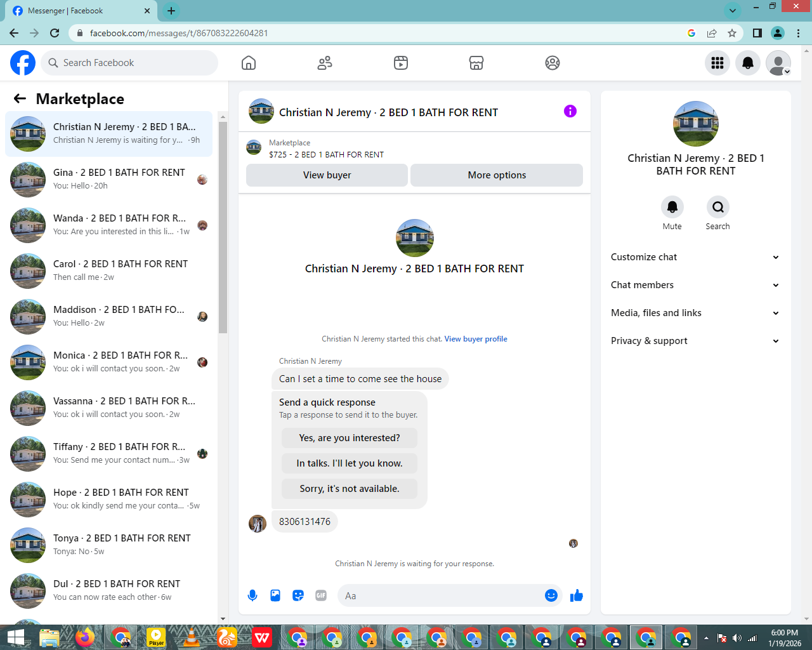Screen dimensions: 812x650
Task: Bookmark this page star icon
Action: 732,33
